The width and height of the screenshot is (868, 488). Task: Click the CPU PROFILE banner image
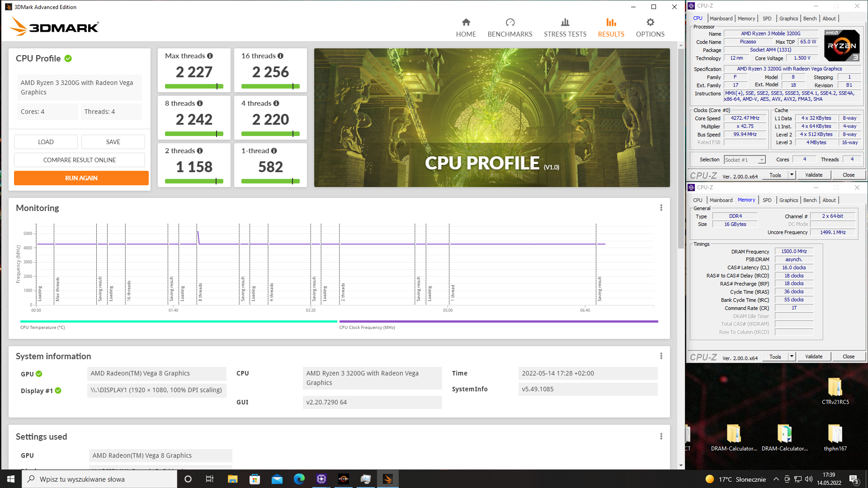click(x=492, y=117)
